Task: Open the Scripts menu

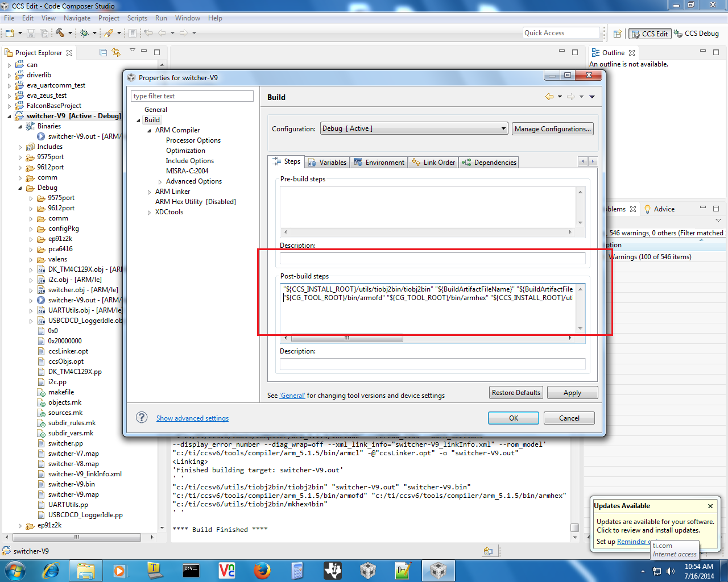Action: [137, 18]
